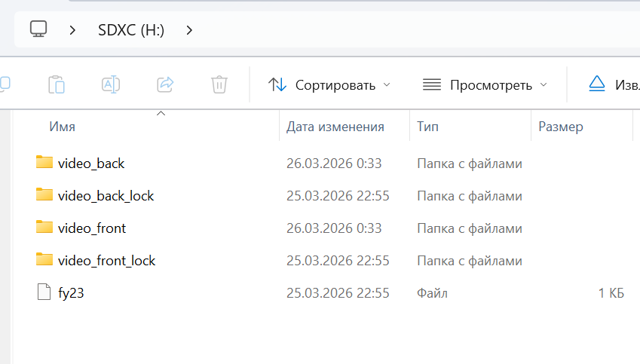Expand chevron after SDXC (H:) in breadcrumb
The width and height of the screenshot is (640, 364).
pyautogui.click(x=189, y=30)
